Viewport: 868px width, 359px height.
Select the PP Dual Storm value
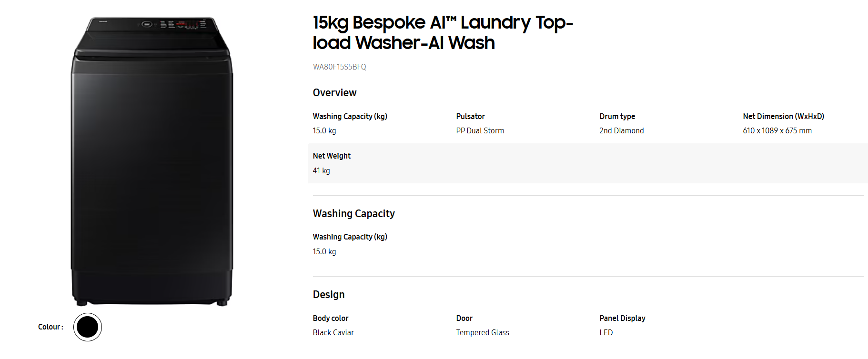[x=479, y=130]
